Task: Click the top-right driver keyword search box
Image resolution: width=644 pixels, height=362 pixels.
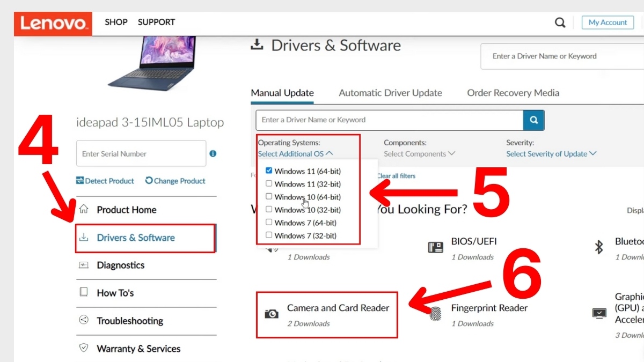Action: (562, 56)
